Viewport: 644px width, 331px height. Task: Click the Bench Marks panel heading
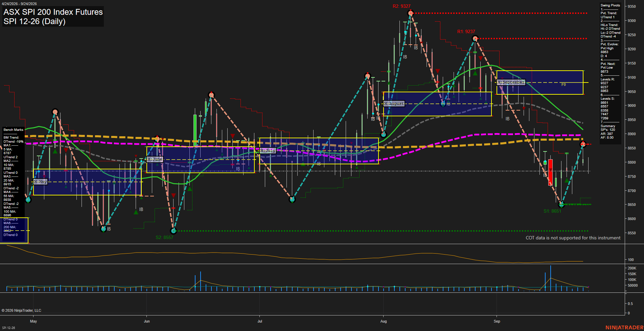tap(14, 130)
